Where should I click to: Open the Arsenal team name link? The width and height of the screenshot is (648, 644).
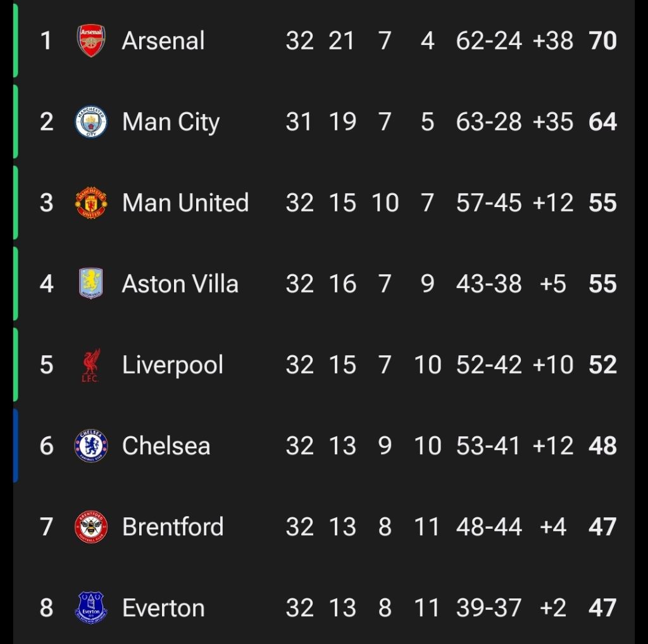point(163,41)
